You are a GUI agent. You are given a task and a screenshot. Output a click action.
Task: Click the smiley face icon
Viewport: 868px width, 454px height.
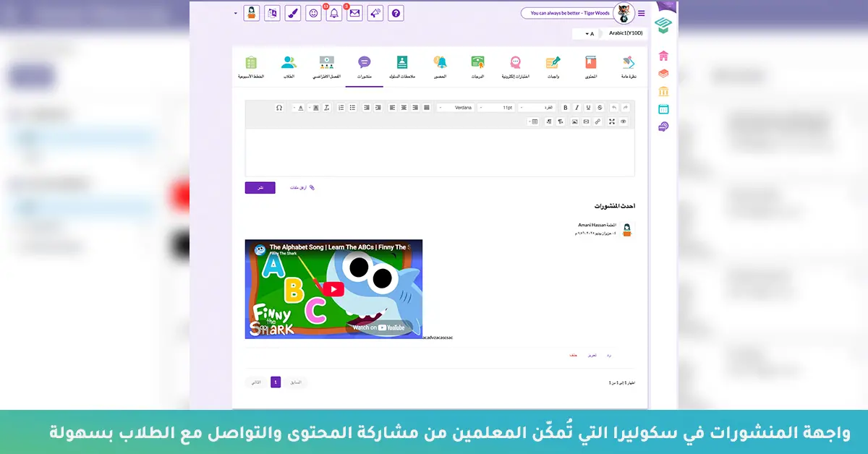313,13
